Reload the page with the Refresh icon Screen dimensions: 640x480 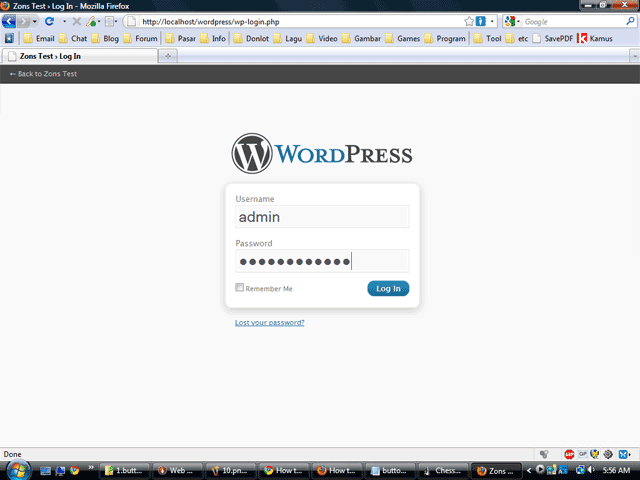(x=49, y=21)
